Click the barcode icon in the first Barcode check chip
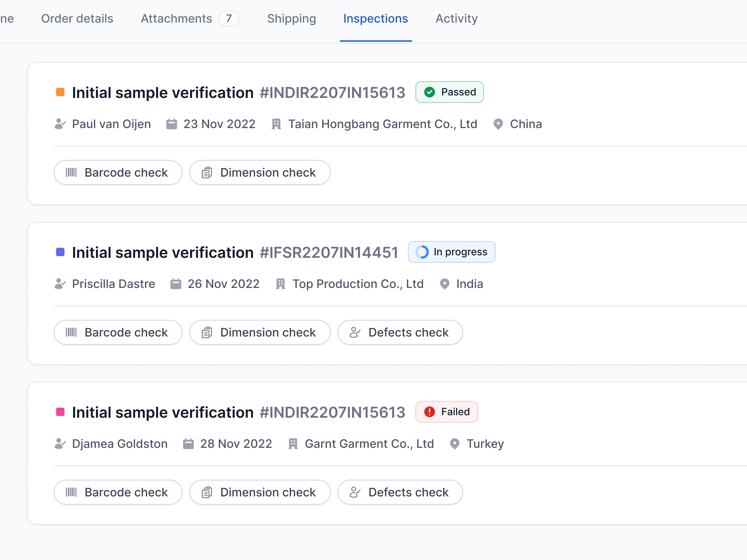This screenshot has width=747, height=560. click(x=71, y=172)
